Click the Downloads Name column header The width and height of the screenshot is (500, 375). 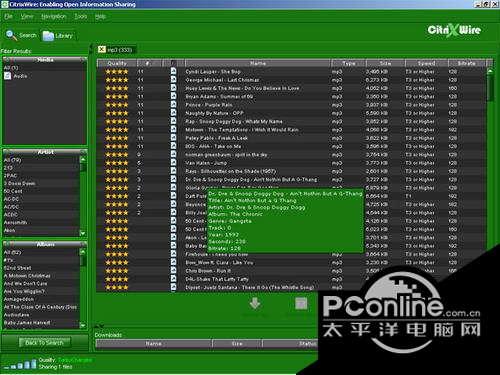[x=154, y=343]
